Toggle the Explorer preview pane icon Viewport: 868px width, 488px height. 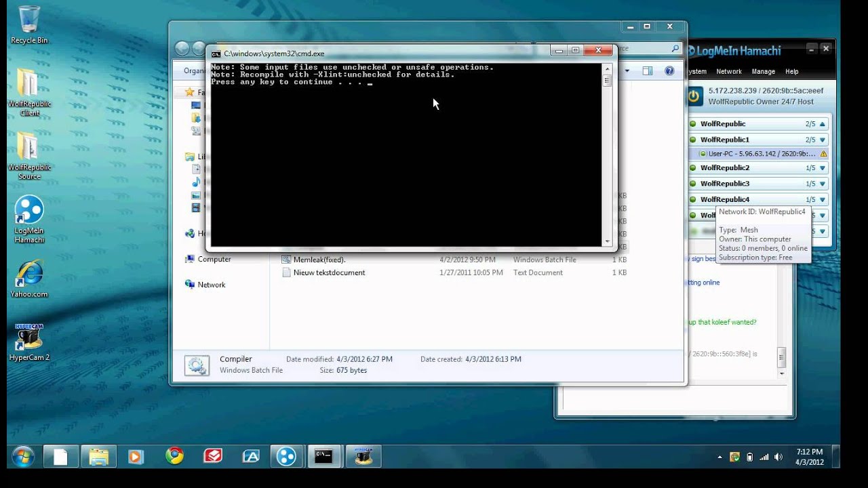point(647,71)
